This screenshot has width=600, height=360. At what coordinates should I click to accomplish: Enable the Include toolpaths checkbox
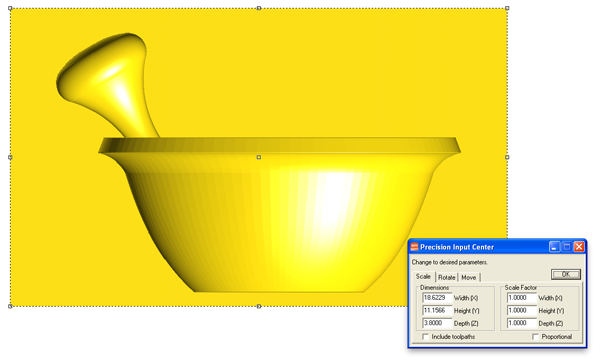click(426, 337)
